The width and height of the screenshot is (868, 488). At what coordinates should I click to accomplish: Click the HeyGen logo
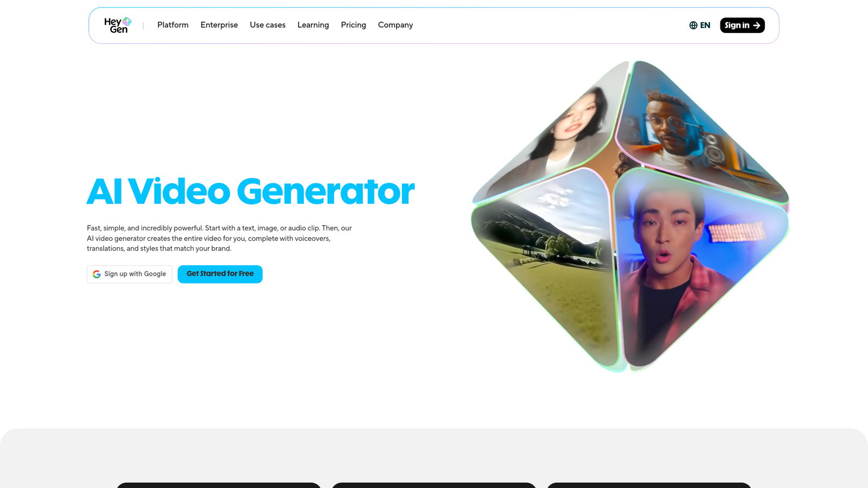point(116,25)
